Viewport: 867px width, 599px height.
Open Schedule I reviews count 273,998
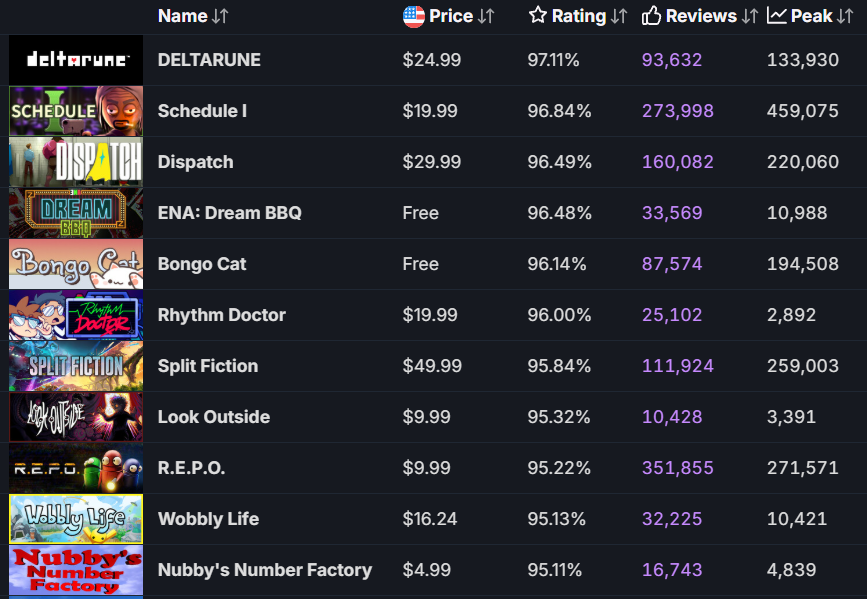(678, 111)
